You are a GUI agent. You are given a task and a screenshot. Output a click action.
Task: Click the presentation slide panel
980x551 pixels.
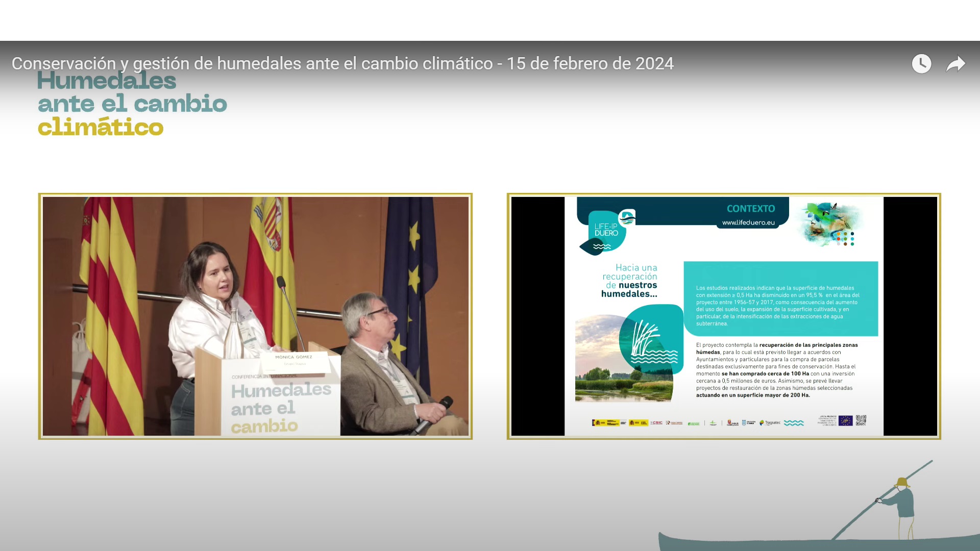point(724,316)
